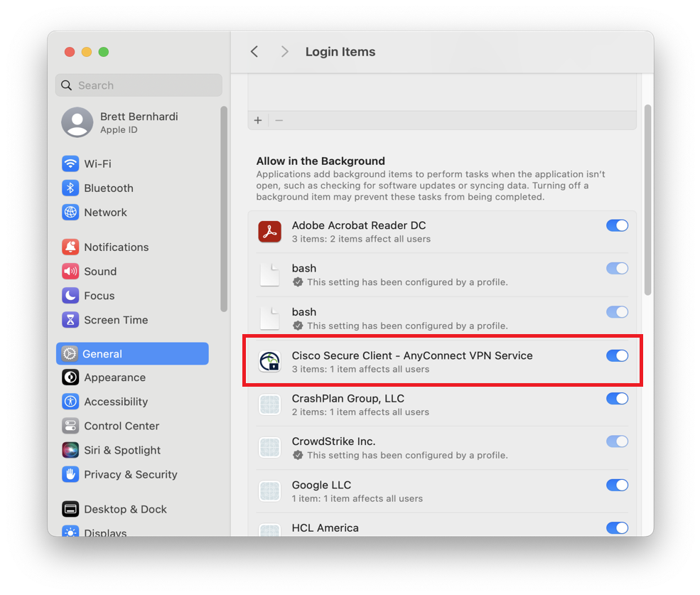700x595 pixels.
Task: Click the Adobe Acrobat Reader icon
Action: click(x=269, y=232)
